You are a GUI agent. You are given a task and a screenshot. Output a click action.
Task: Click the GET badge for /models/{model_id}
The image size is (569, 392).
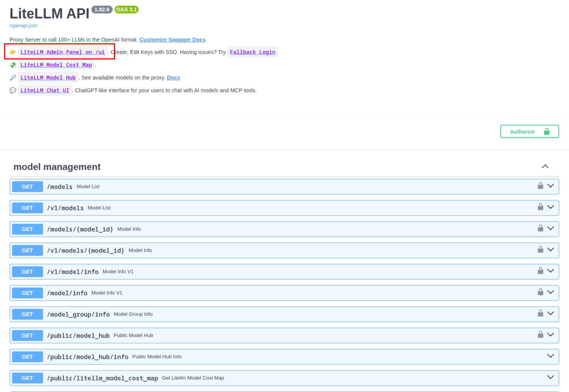[27, 229]
